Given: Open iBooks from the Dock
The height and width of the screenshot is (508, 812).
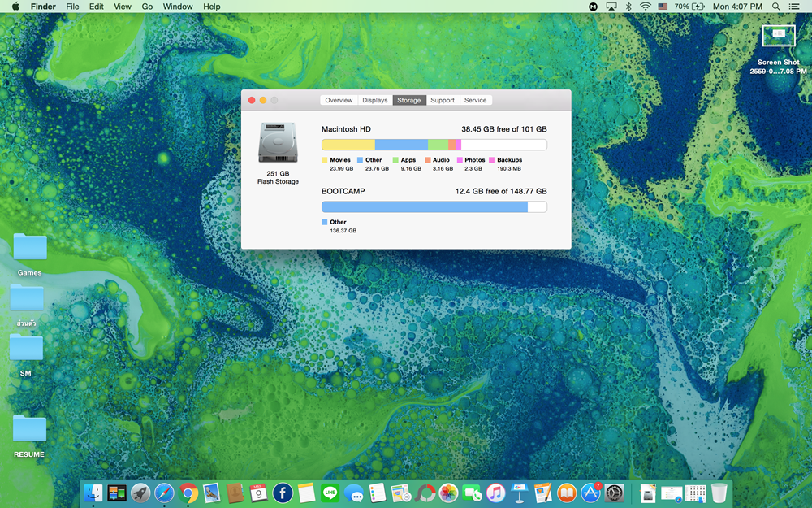Looking at the screenshot, I should 567,493.
